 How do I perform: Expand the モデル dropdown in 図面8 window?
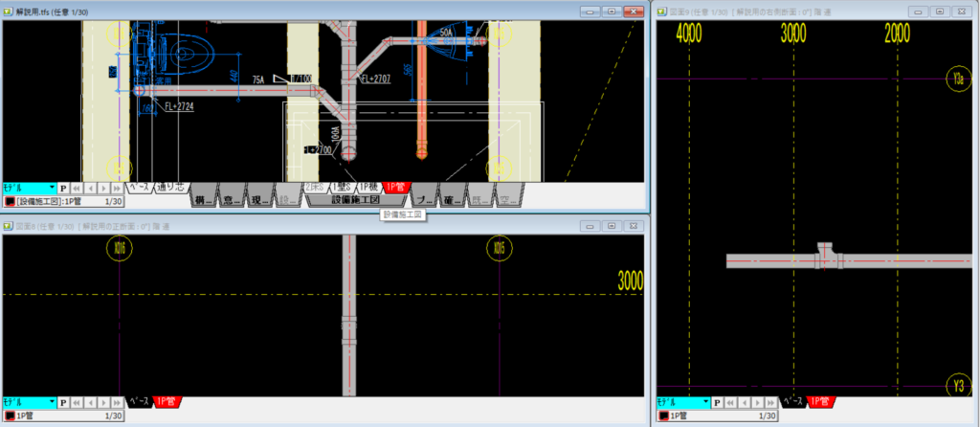[52, 403]
